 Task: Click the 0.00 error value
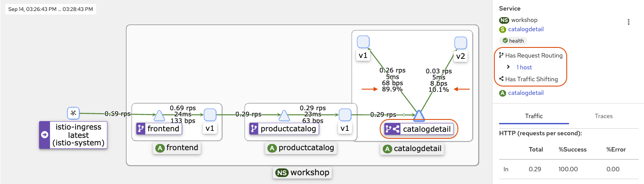coord(613,169)
